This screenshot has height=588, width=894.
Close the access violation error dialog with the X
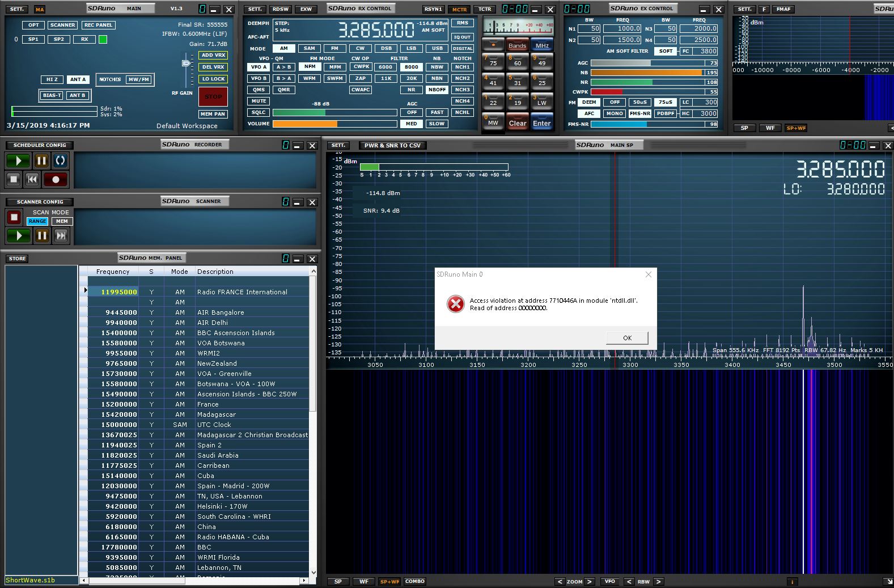tap(649, 274)
